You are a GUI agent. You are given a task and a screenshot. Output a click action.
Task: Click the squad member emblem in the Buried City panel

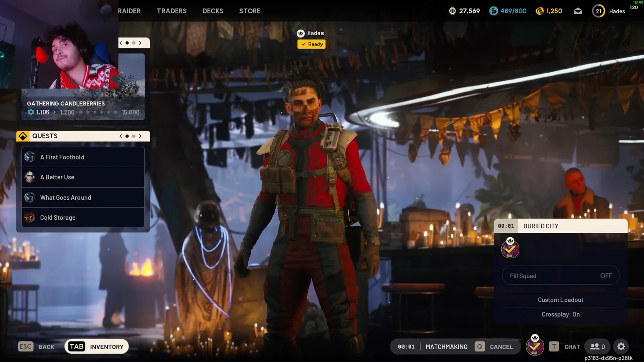click(x=510, y=248)
